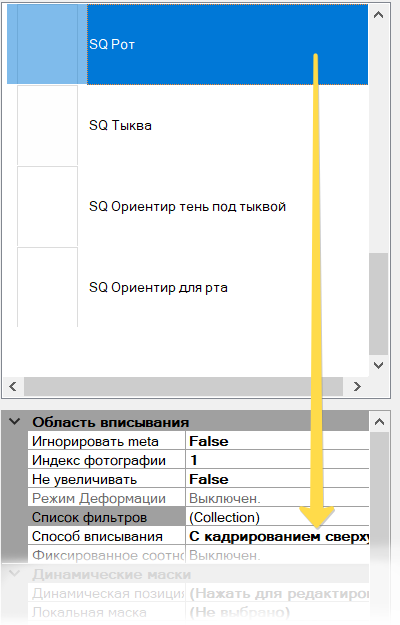Click the list's scroll down arrow

pyautogui.click(x=378, y=365)
